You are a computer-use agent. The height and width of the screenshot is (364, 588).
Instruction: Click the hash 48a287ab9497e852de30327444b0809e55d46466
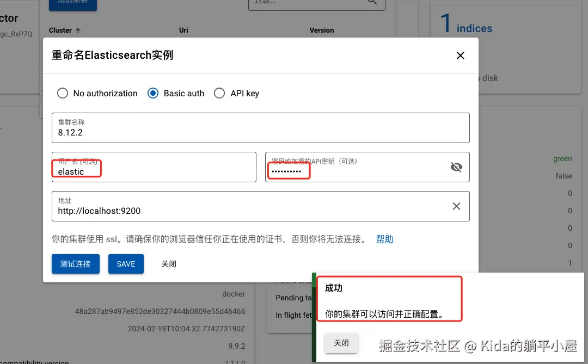pyautogui.click(x=160, y=311)
